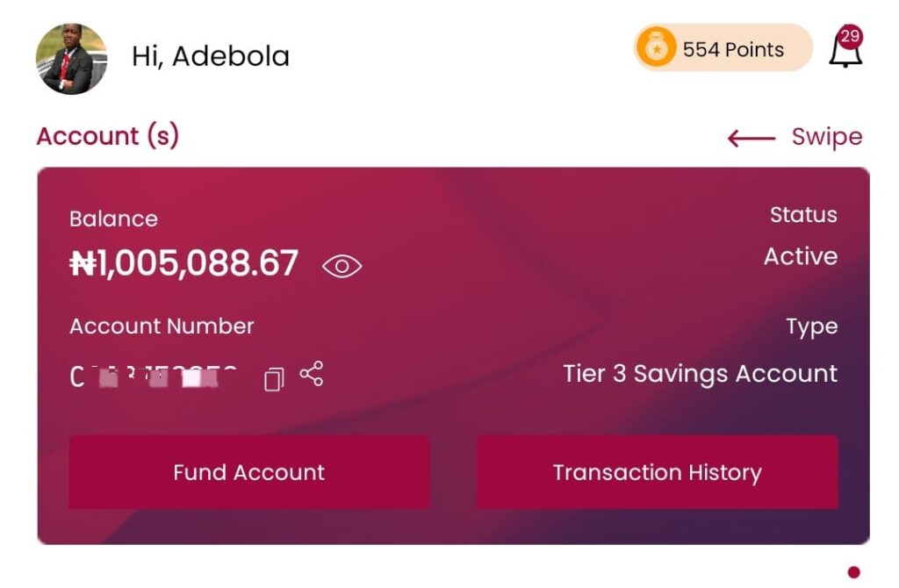Tap the left-pointing swipe arrow
Viewport: 899px width, 588px height.
pyautogui.click(x=752, y=138)
